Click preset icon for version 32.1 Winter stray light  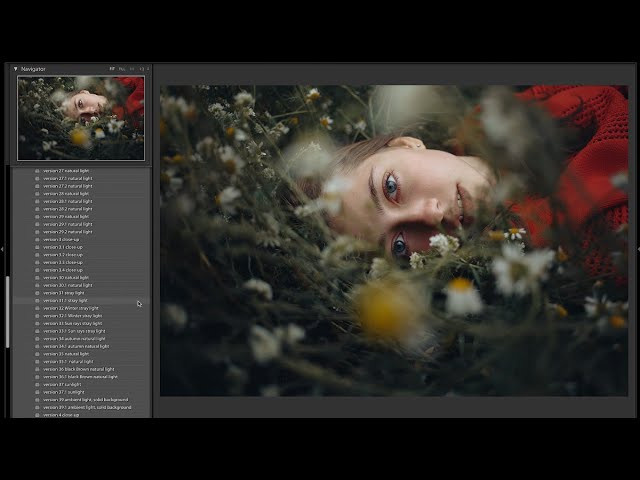(37, 316)
